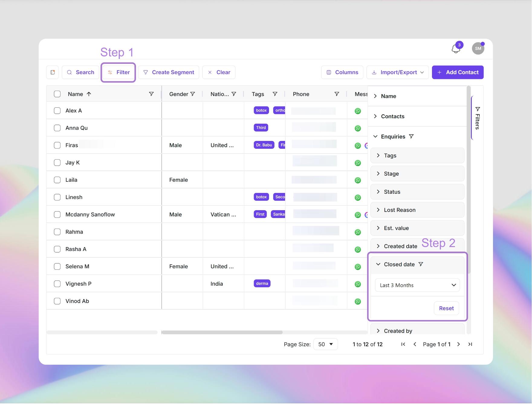Open the Last 3 Months dropdown
The height and width of the screenshot is (404, 532).
[x=417, y=285]
